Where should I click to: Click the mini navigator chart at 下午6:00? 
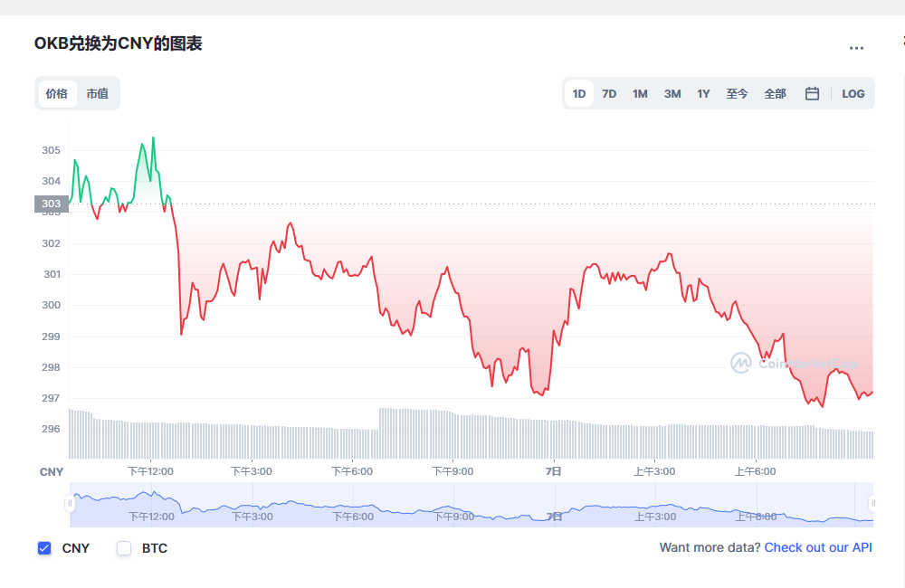point(353,517)
